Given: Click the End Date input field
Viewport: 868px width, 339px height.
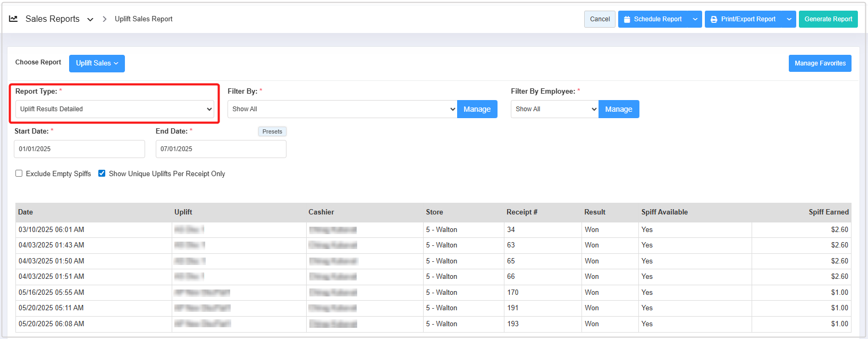Looking at the screenshot, I should click(221, 149).
